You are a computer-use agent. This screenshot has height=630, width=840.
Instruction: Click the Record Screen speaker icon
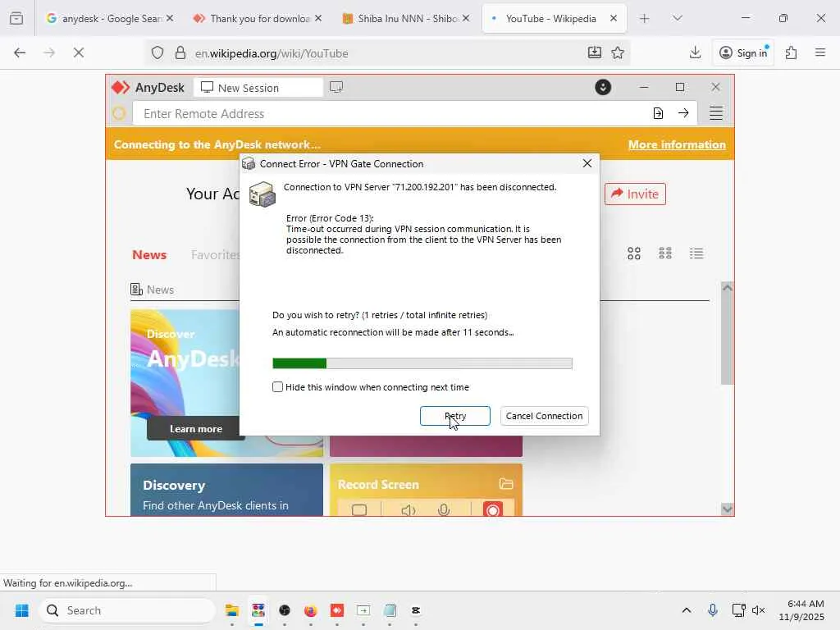[408, 510]
